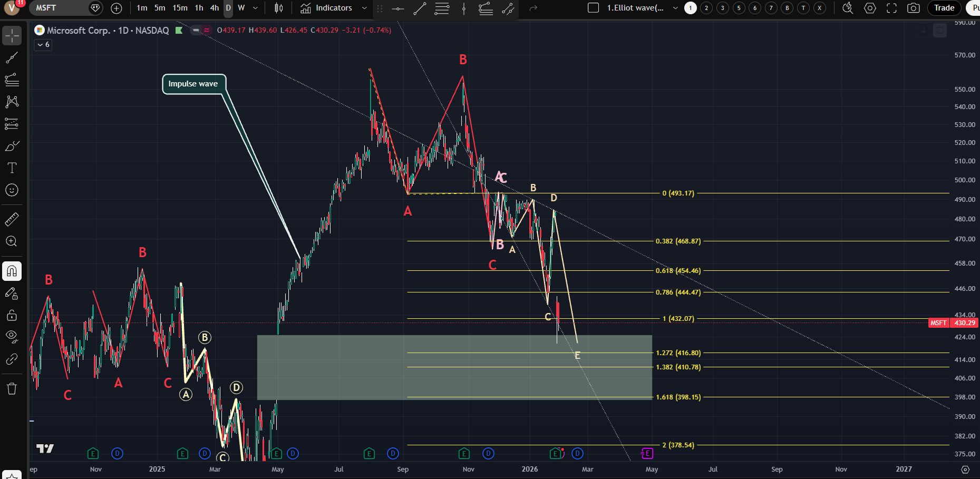Click the Trade button
This screenshot has width=980, height=479.
point(944,8)
